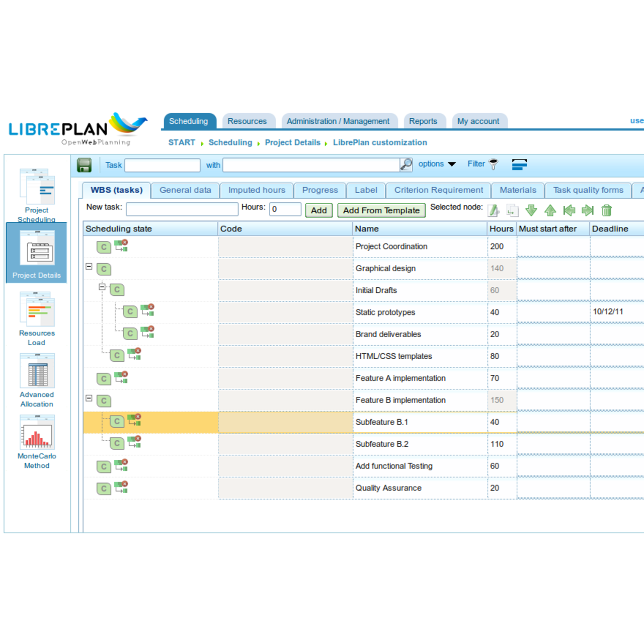Toggle the Filter funnel control
Viewport: 644px width, 644px height.
coord(494,164)
